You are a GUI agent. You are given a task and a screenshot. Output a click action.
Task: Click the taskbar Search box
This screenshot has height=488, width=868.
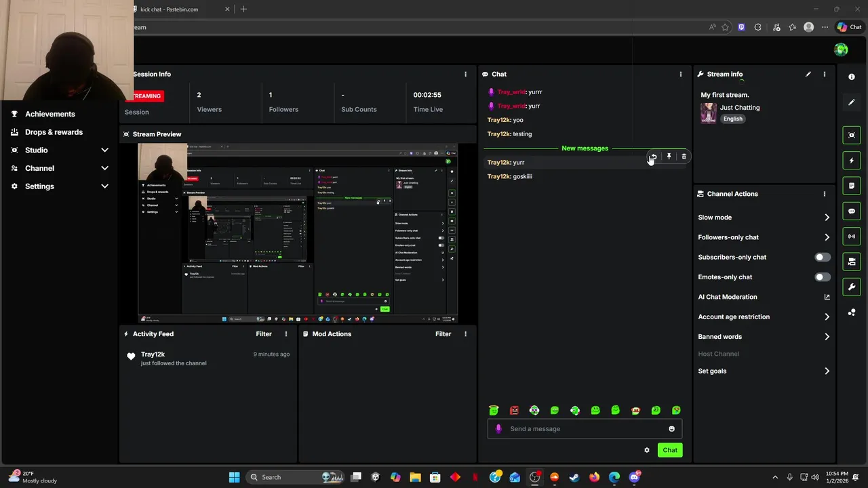(296, 477)
